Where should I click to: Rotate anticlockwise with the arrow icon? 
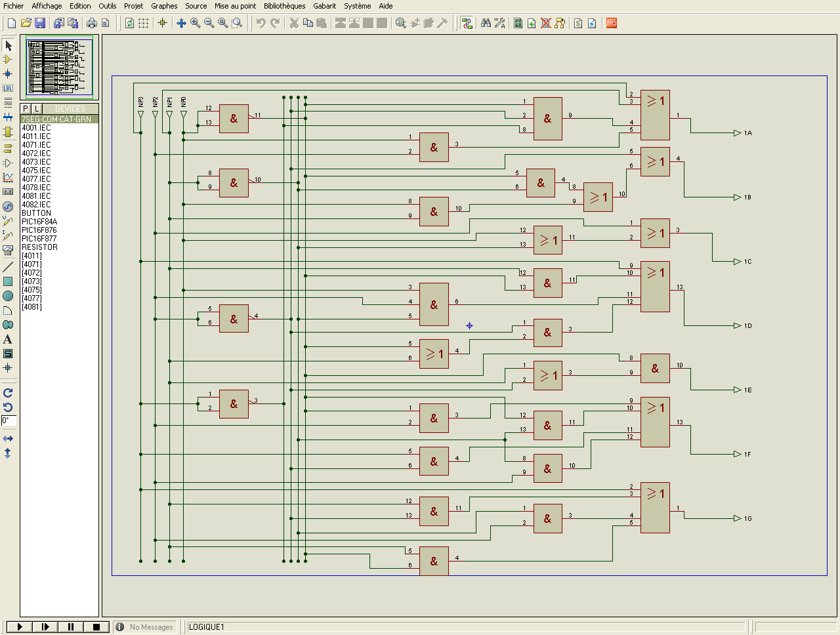(x=8, y=407)
